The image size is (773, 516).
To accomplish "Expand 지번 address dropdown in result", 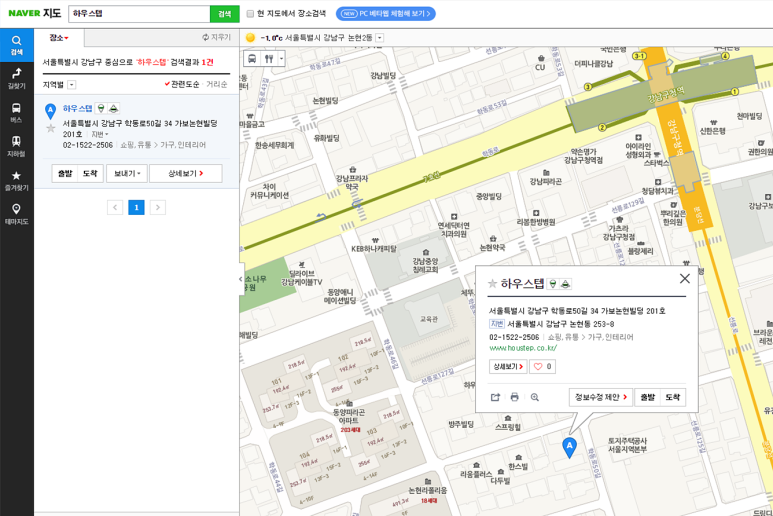I will [x=100, y=135].
